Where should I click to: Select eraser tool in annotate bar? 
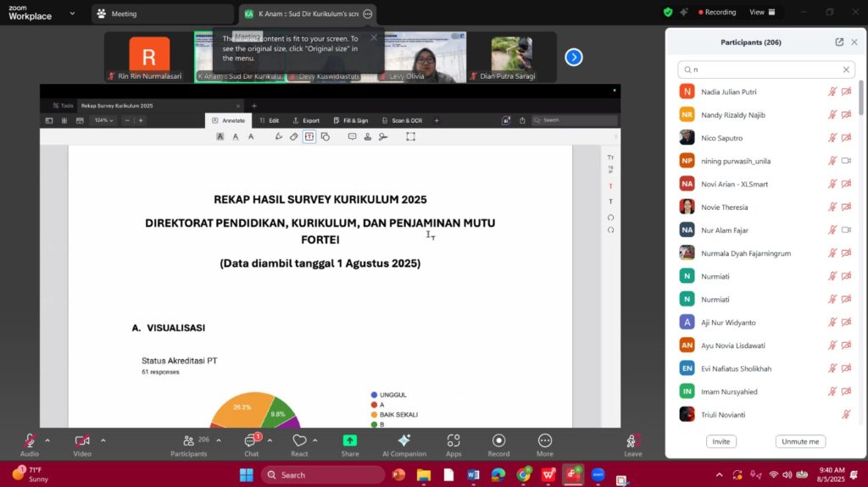click(294, 136)
